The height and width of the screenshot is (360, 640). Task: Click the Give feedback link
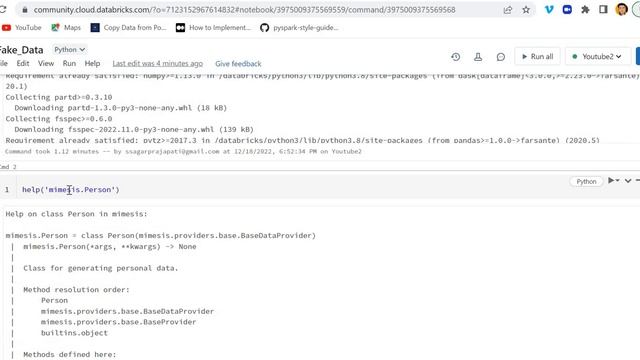pyautogui.click(x=238, y=64)
